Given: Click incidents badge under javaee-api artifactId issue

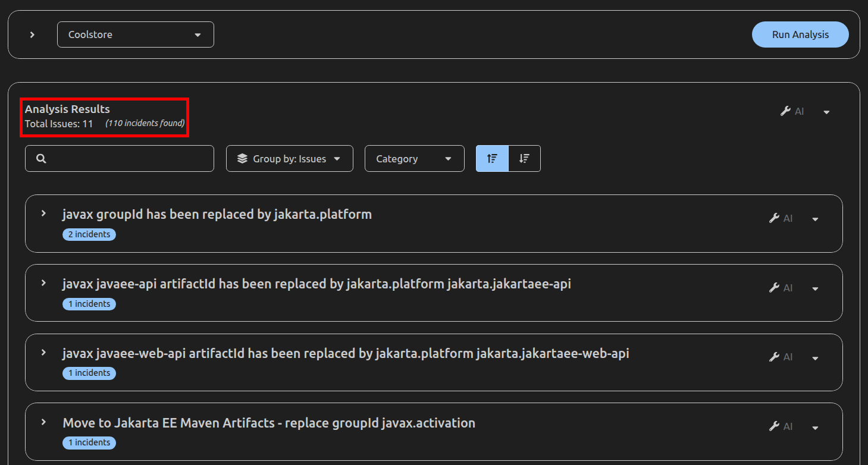Looking at the screenshot, I should point(89,304).
